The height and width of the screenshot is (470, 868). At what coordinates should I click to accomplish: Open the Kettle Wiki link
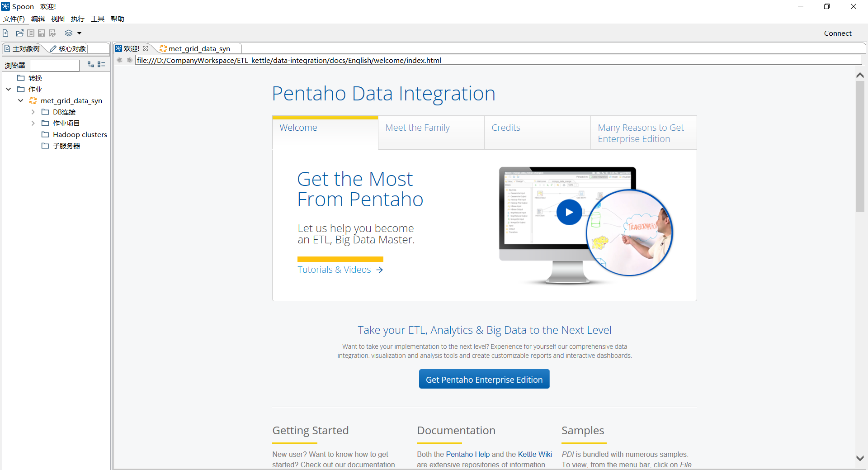tap(535, 454)
